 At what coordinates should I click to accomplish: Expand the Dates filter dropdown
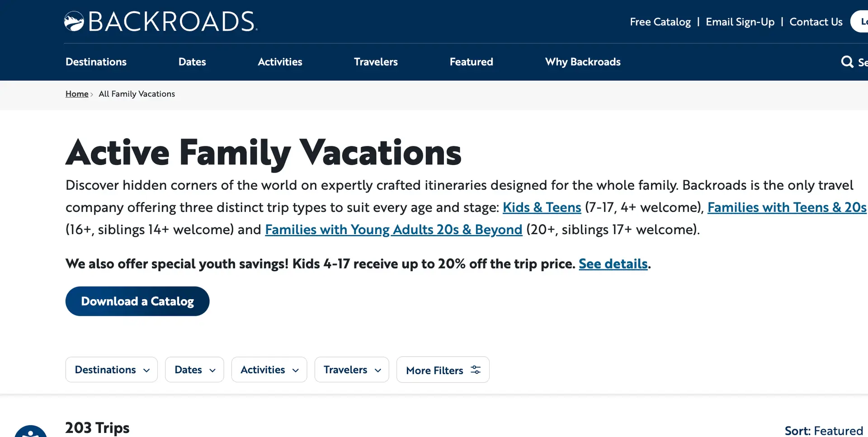point(194,370)
